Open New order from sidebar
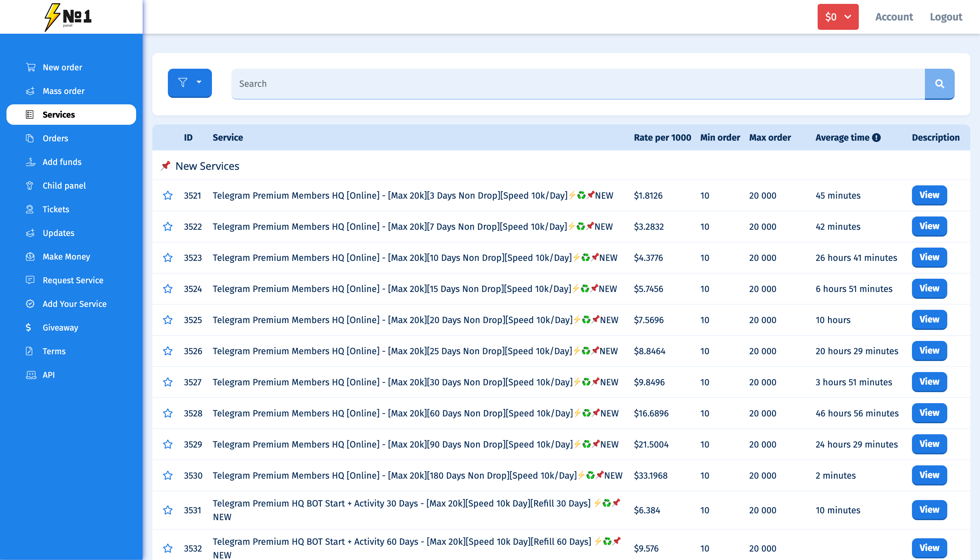This screenshot has height=560, width=980. click(x=62, y=67)
